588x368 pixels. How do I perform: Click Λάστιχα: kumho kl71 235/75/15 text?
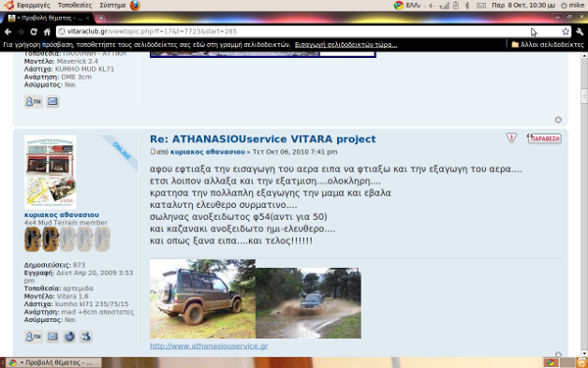76,304
